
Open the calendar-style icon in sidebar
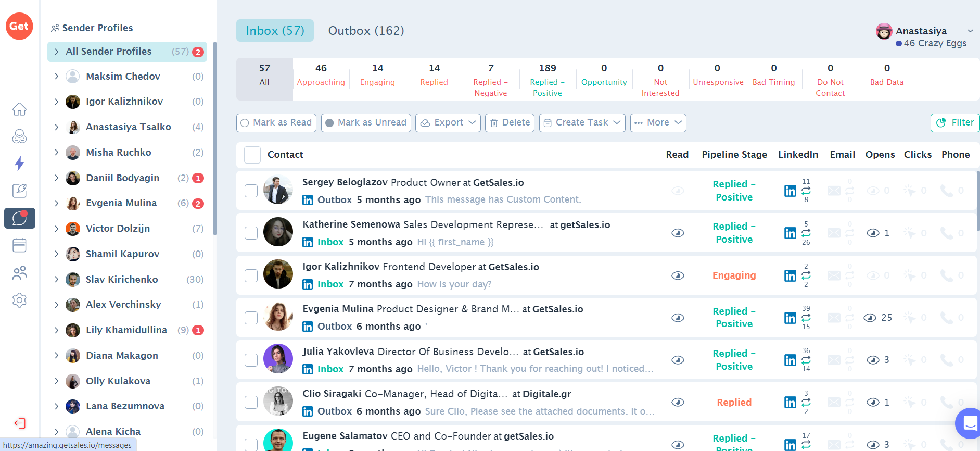19,245
